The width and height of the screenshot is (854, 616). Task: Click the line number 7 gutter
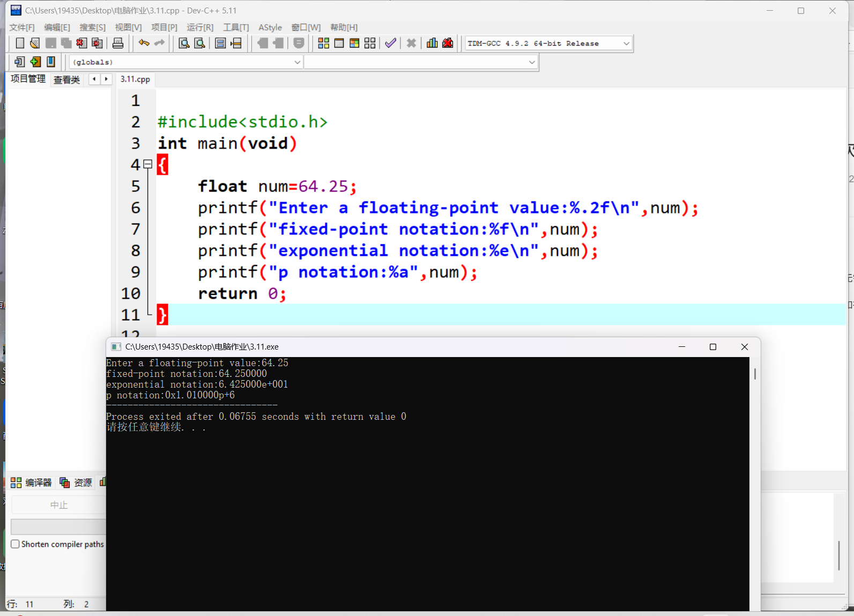(136, 229)
